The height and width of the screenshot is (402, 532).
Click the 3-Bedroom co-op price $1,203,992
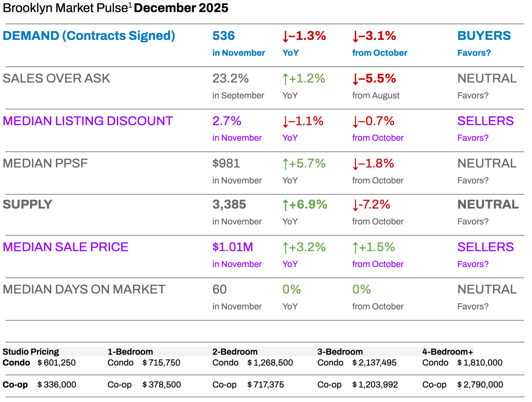(375, 385)
